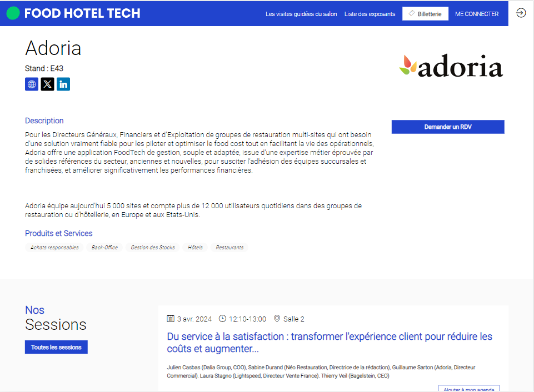
Task: Open Adoria's website globe icon
Action: (x=31, y=84)
